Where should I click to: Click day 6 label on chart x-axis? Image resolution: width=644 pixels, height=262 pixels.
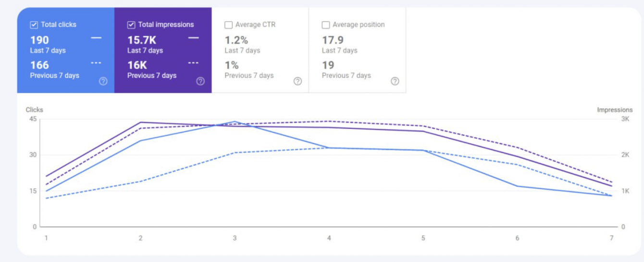517,238
